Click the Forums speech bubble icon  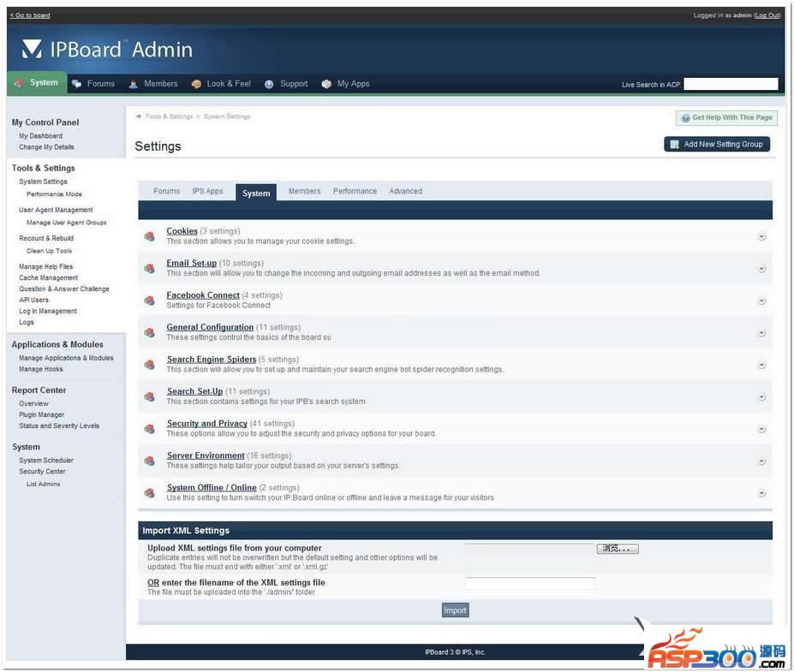tap(76, 84)
